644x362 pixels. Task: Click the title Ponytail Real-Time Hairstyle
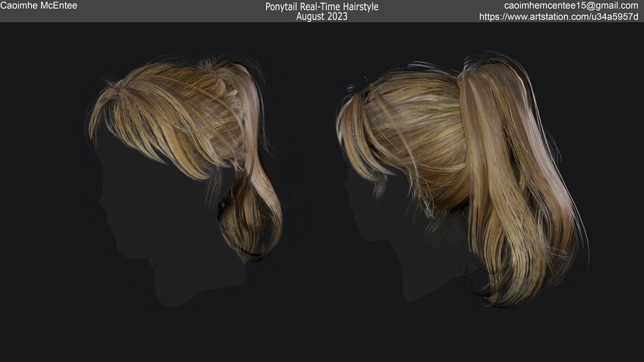click(322, 7)
